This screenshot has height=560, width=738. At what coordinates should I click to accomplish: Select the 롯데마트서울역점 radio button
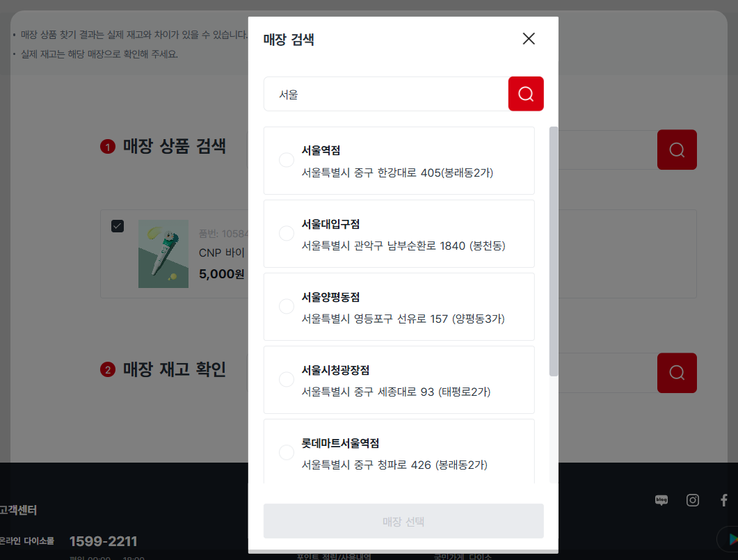click(286, 452)
